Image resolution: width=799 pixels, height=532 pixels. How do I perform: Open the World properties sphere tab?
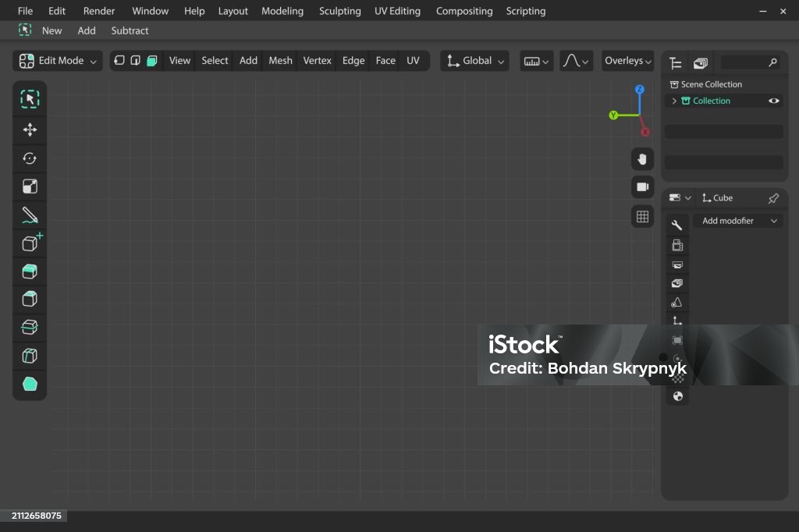click(x=677, y=396)
